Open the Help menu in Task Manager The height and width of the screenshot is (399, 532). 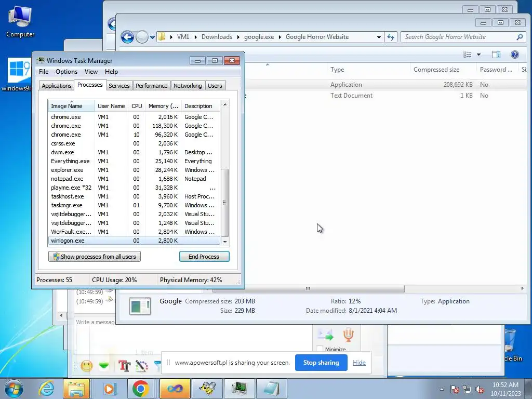coord(111,72)
